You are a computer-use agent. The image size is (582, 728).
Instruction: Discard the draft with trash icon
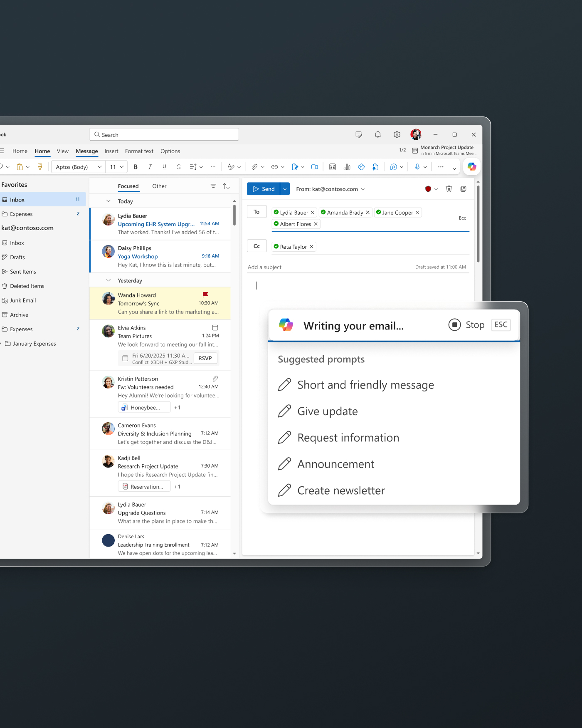pos(449,189)
